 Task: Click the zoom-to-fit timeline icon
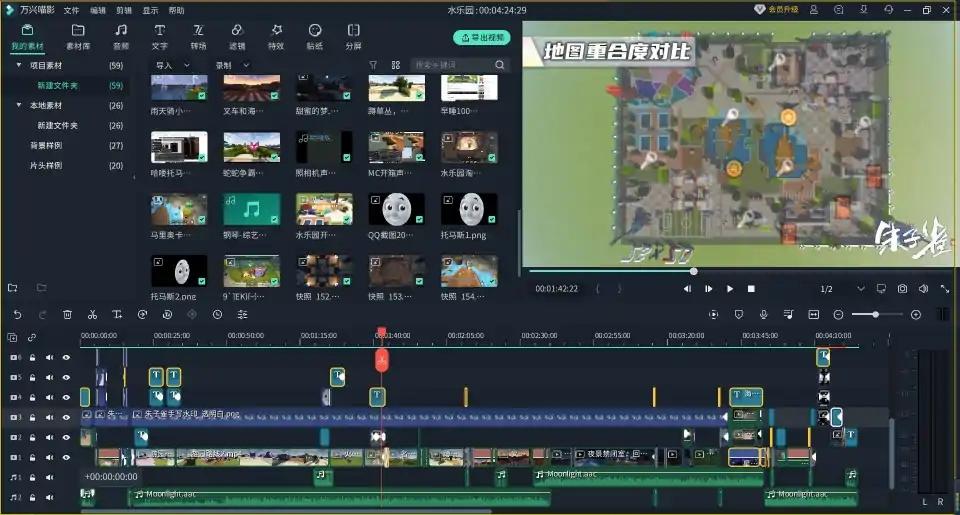click(814, 314)
